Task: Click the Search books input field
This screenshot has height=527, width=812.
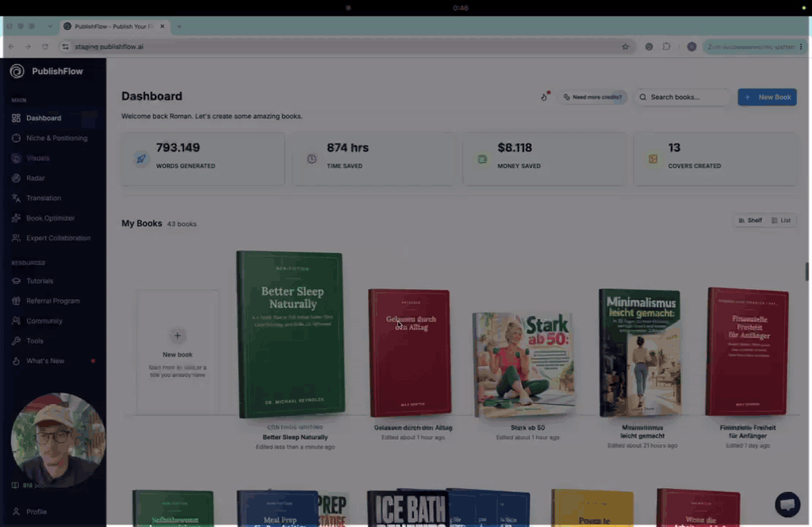Action: point(682,97)
